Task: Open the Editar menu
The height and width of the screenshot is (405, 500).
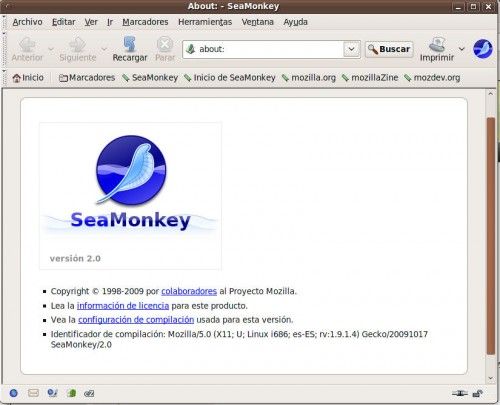Action: (x=63, y=22)
